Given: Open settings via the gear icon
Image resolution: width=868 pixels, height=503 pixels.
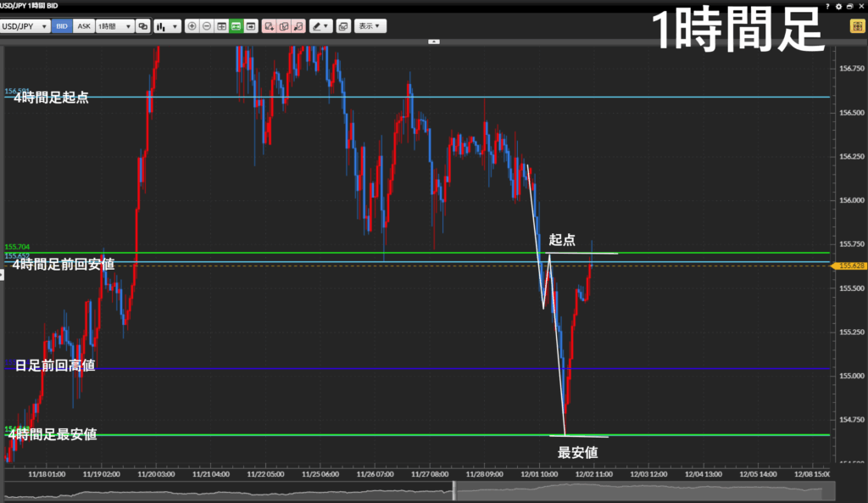Looking at the screenshot, I should point(838,6).
